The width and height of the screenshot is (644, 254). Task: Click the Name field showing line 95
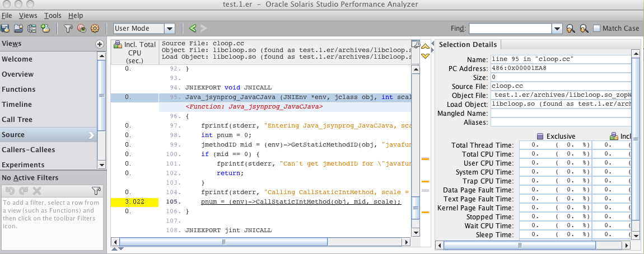[560, 59]
